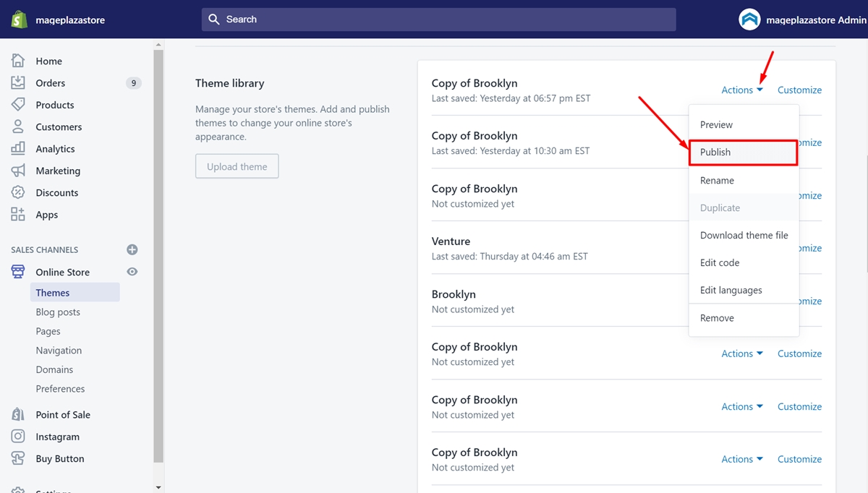Image resolution: width=868 pixels, height=493 pixels.
Task: Open Discounts via percent badge icon
Action: (18, 192)
